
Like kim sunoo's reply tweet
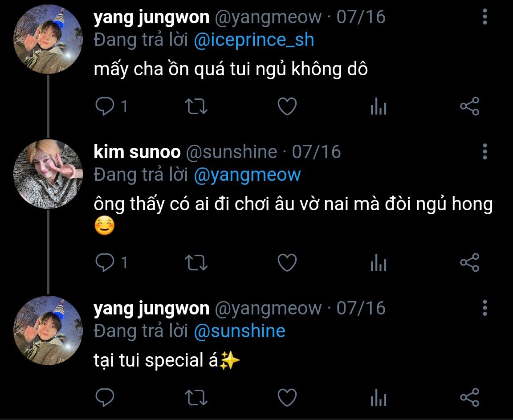pos(287,263)
